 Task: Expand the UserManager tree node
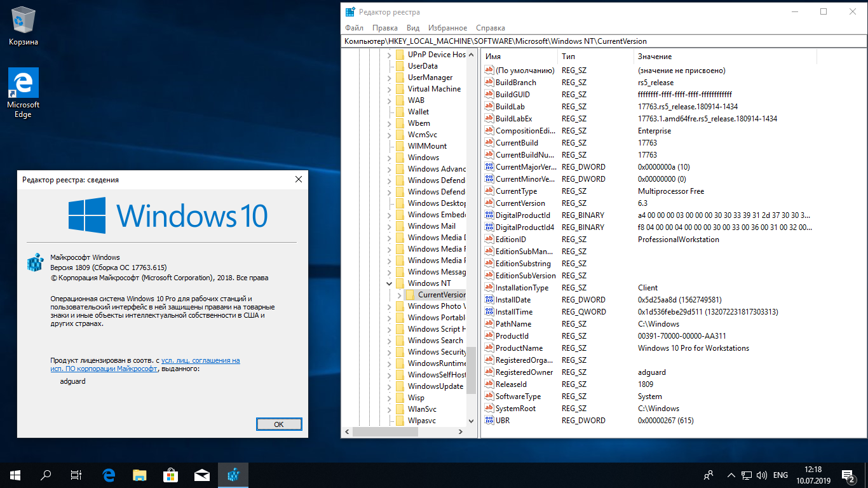click(x=390, y=78)
